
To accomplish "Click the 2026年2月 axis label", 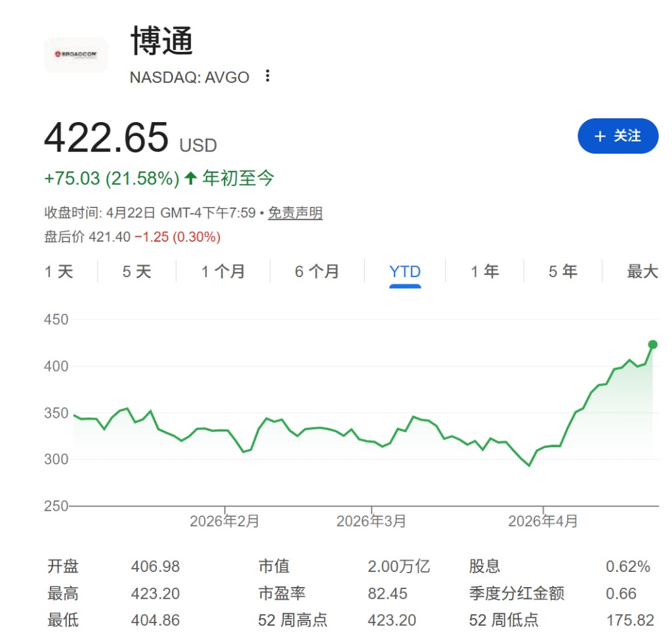I will (x=224, y=521).
